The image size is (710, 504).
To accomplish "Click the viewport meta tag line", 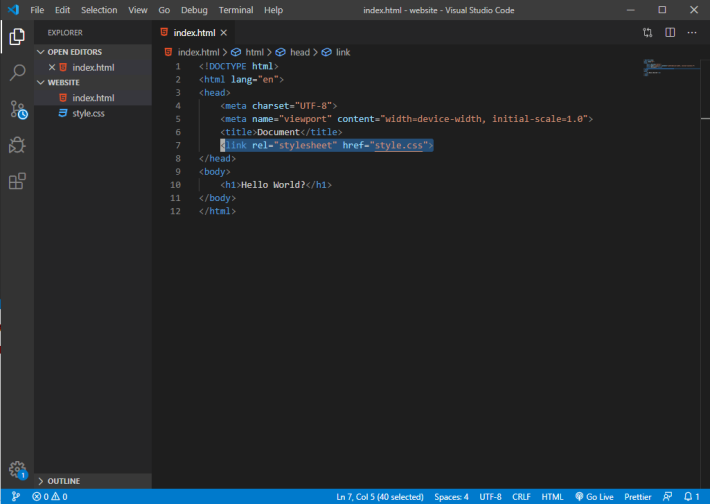I will click(x=406, y=119).
